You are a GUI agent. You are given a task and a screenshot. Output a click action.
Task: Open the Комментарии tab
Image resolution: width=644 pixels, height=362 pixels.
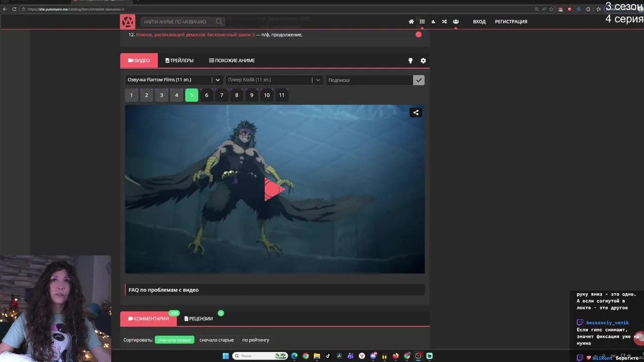[x=148, y=319]
